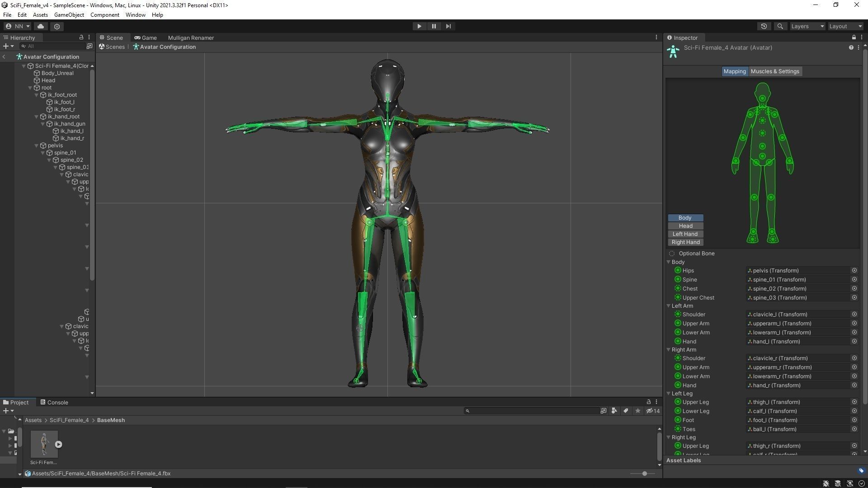Switch to the Game tab
This screenshot has width=868, height=488.
(146, 38)
